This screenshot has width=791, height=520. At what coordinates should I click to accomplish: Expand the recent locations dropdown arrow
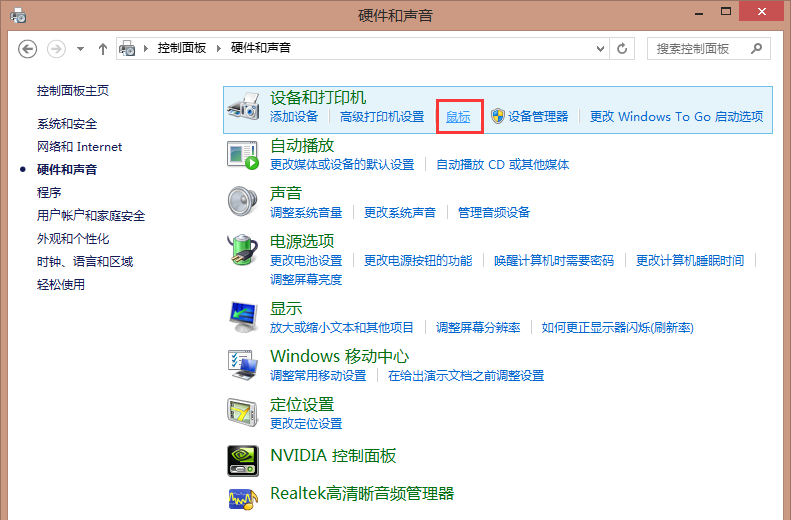(x=78, y=48)
